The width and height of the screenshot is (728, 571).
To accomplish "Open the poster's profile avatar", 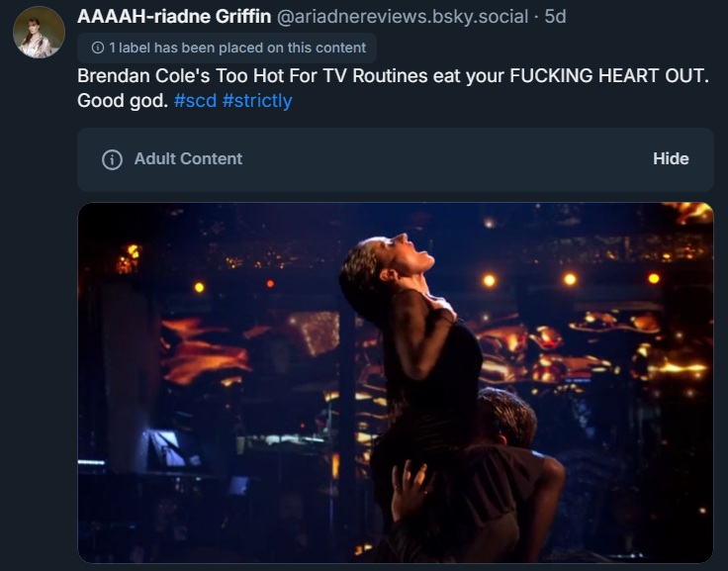I will pos(39,36).
